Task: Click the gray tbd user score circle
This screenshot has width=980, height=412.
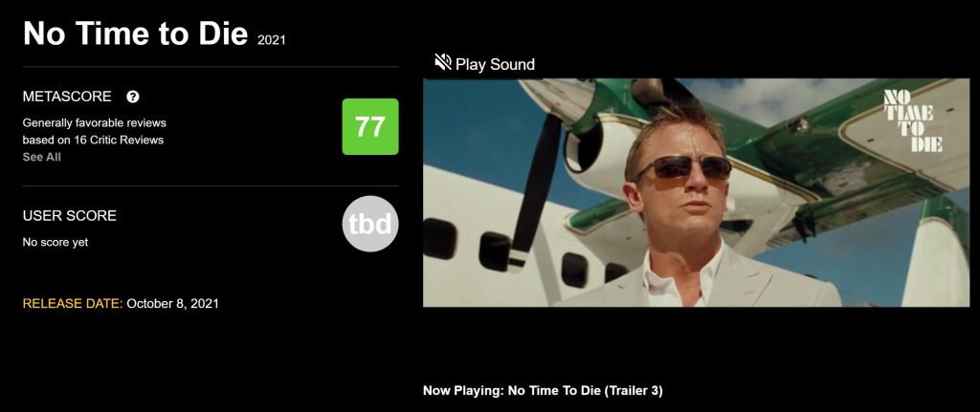Action: point(370,224)
